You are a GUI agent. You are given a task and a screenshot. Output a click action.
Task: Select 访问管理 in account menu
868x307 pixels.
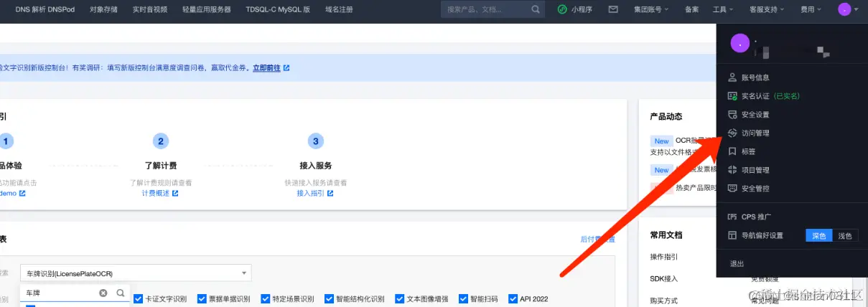(x=755, y=133)
